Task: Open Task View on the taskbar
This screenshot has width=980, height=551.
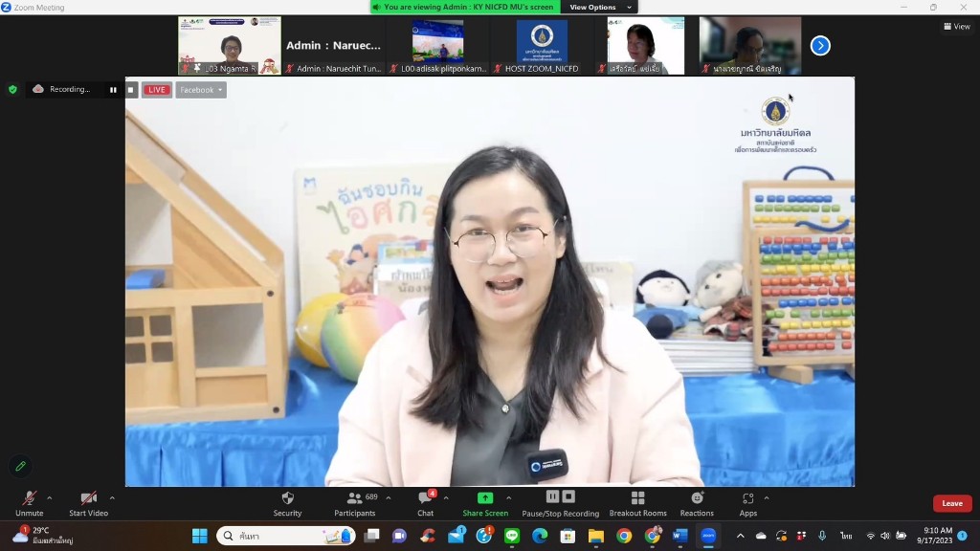Action: tap(372, 536)
